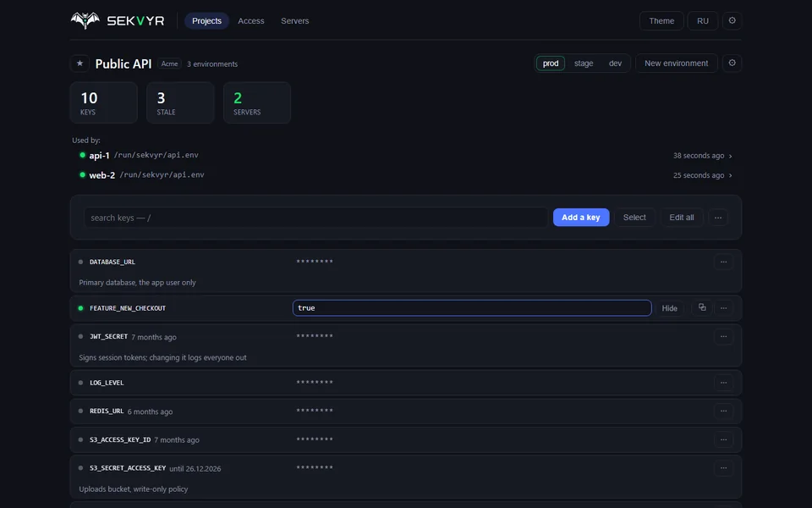The image size is (812, 508).
Task: Open the Servers tab
Action: [294, 20]
